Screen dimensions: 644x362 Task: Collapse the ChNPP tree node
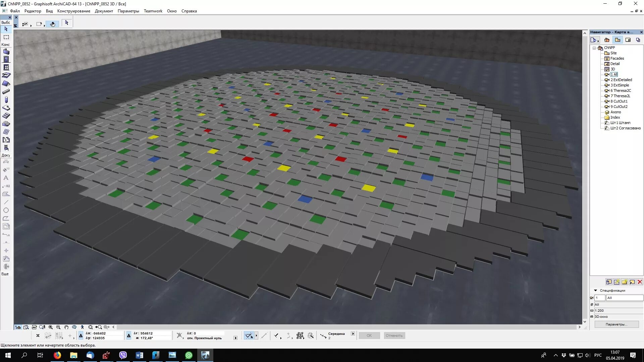tap(594, 48)
